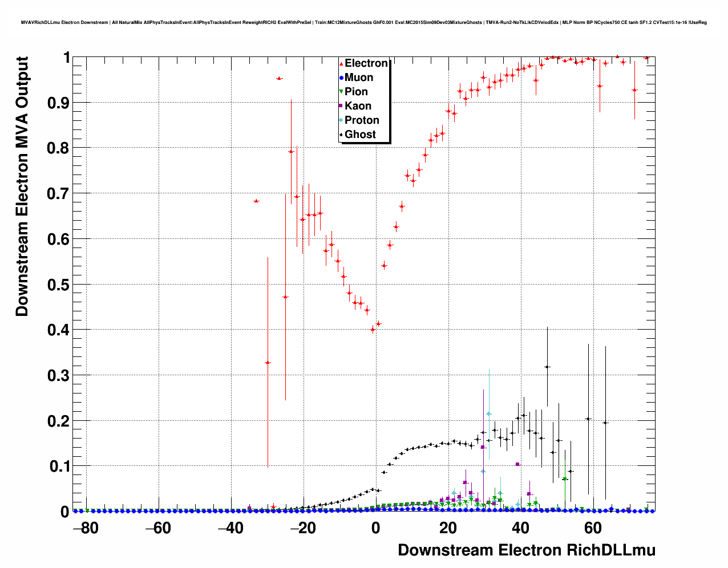Select the "Downstream Electron MVA Output" y-axis title
The height and width of the screenshot is (568, 728).
pos(22,186)
